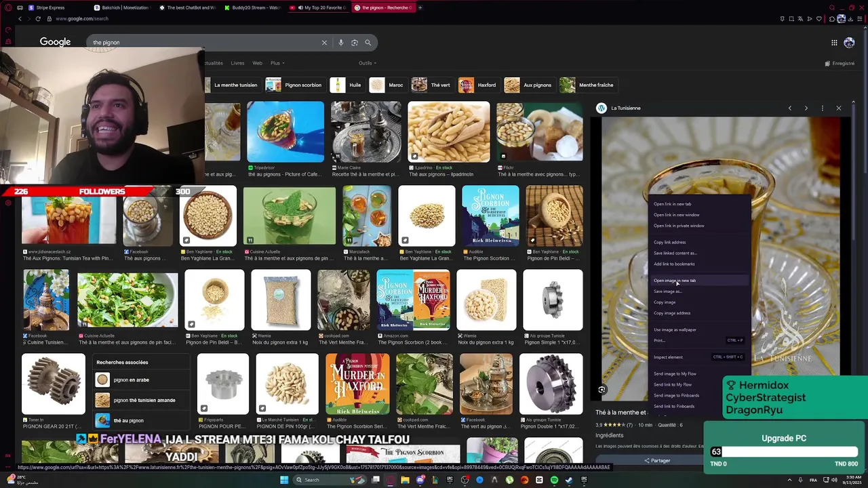Open Steam from the taskbar
This screenshot has width=868, height=488.
[569, 480]
